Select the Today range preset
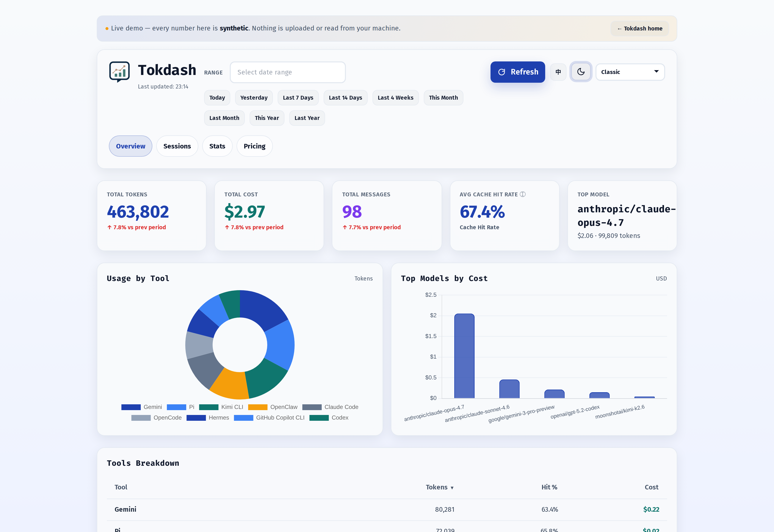The image size is (774, 532). pyautogui.click(x=217, y=98)
